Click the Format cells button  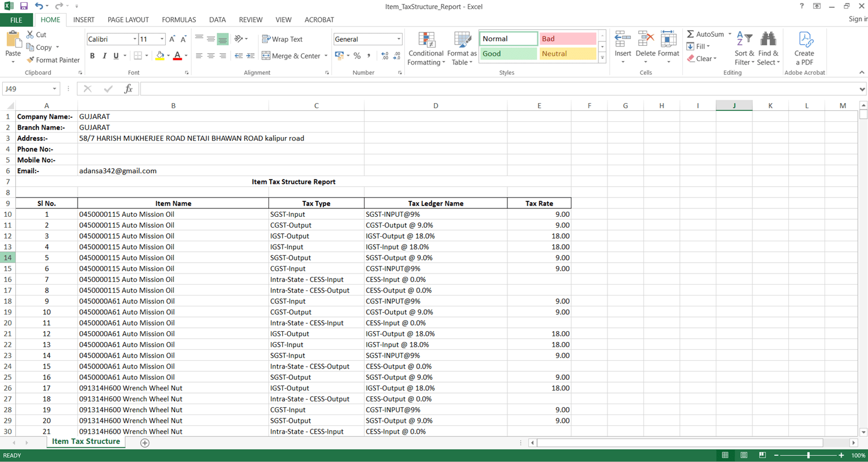pyautogui.click(x=669, y=48)
